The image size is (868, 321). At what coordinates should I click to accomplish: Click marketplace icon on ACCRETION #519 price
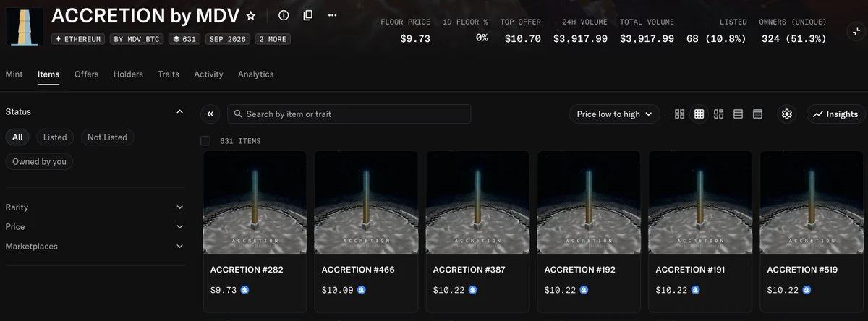pos(807,290)
